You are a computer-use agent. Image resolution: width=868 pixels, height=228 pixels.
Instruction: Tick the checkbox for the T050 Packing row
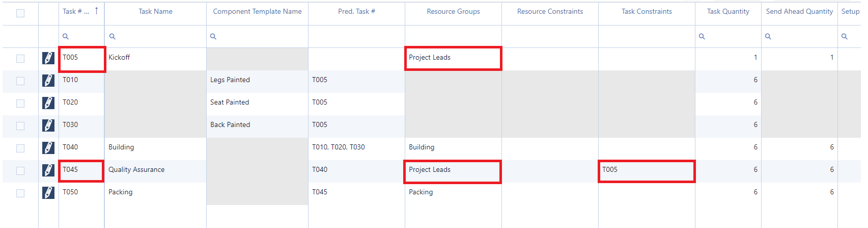20,193
